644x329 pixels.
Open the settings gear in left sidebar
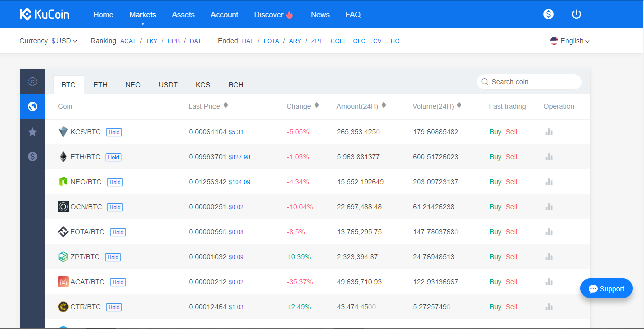click(33, 81)
